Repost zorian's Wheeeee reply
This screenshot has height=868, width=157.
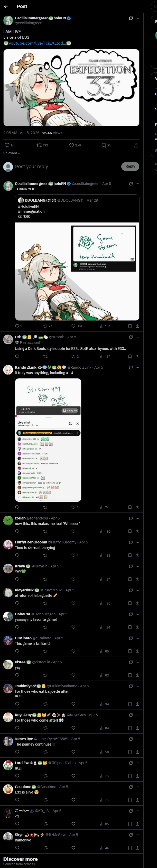(x=45, y=531)
